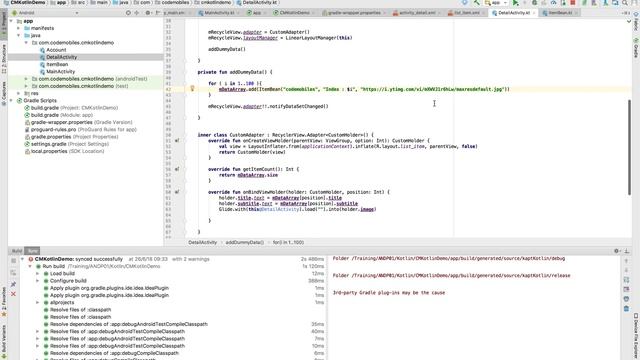
Task: Click the pin tab icon in Build panel
Action: click(x=13, y=284)
